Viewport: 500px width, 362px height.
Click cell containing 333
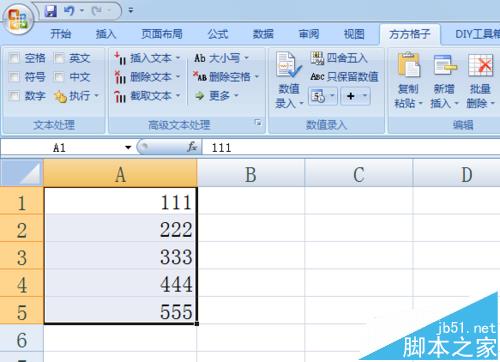point(120,256)
